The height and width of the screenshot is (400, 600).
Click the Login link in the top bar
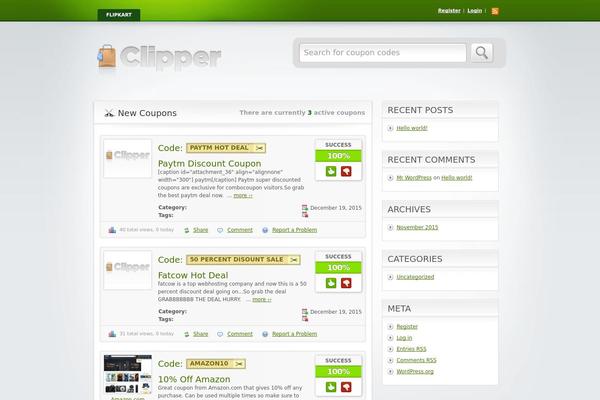click(474, 11)
